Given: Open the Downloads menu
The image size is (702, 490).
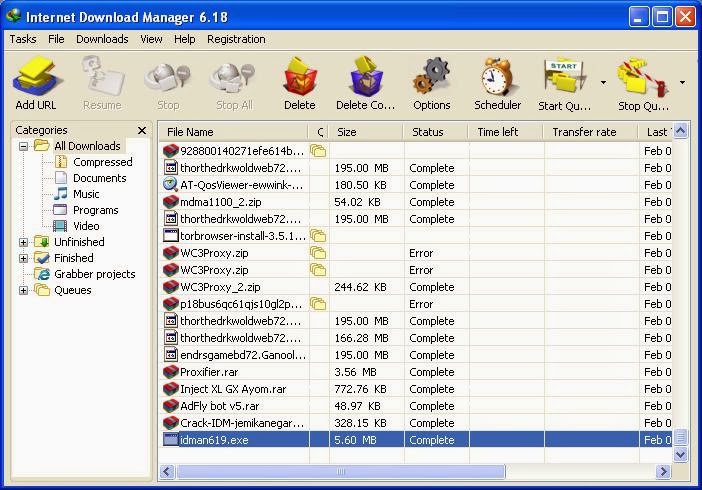Looking at the screenshot, I should [x=102, y=39].
